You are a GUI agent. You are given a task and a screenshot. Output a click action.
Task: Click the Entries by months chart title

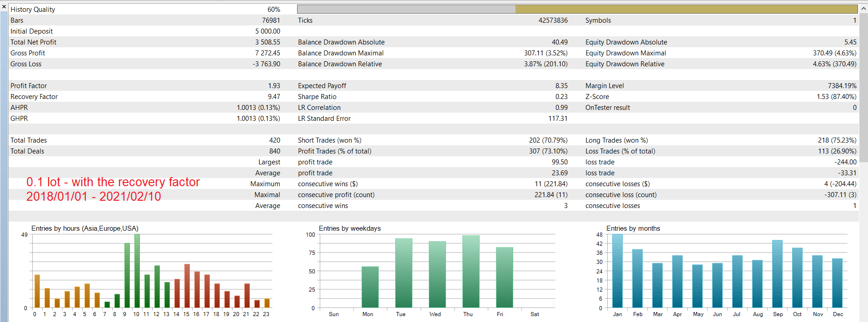pyautogui.click(x=633, y=228)
